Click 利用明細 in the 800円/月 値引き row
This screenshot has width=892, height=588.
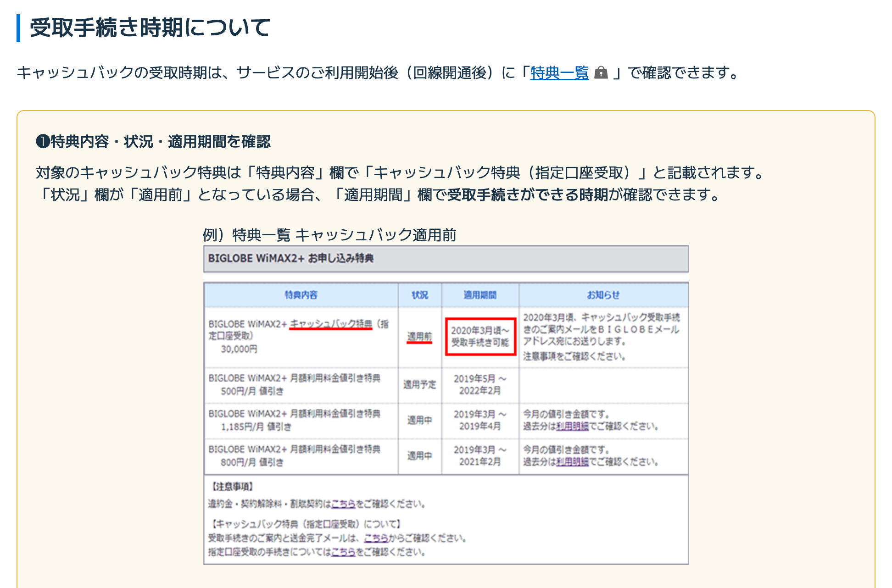tap(572, 462)
